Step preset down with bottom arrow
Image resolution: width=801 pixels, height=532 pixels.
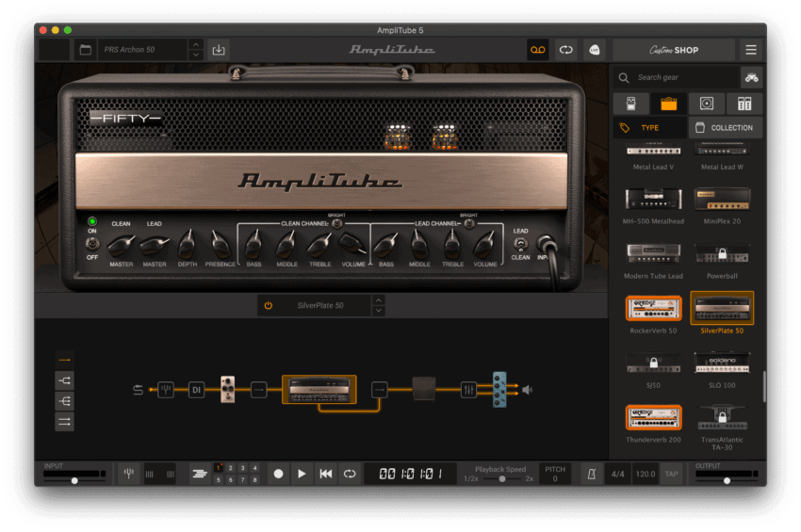tap(196, 56)
